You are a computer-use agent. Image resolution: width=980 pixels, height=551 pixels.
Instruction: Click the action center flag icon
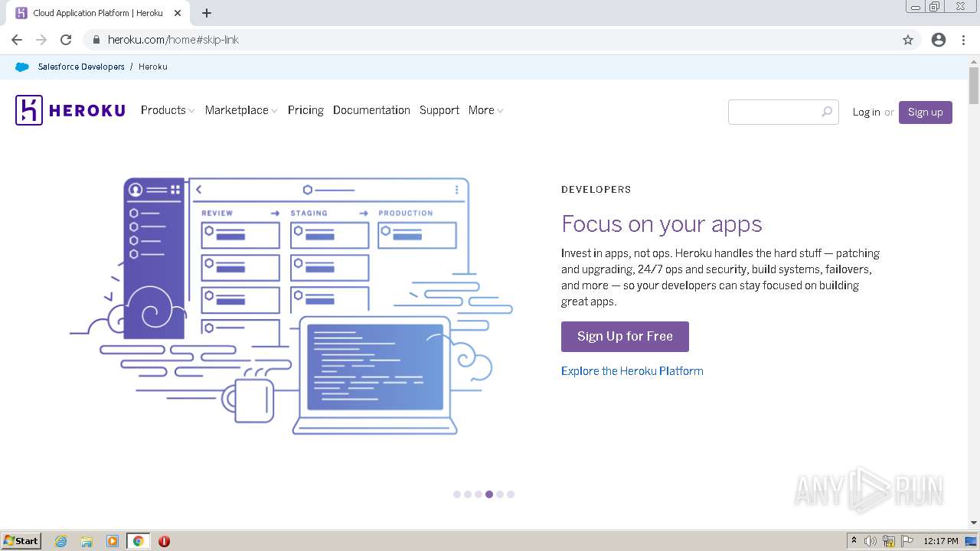[x=907, y=541]
